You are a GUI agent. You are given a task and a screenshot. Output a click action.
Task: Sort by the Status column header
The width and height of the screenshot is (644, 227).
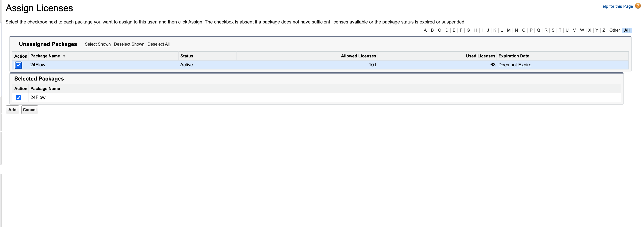pos(186,56)
